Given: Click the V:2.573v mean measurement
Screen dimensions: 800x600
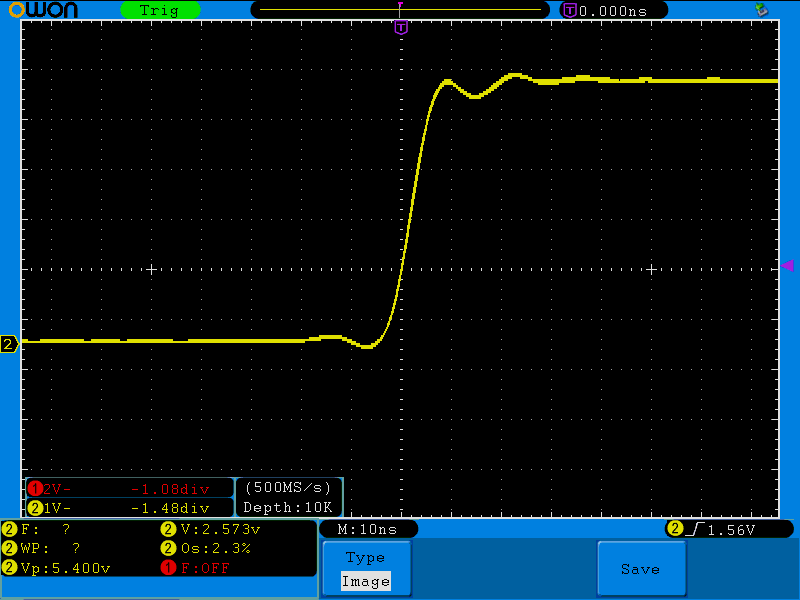Looking at the screenshot, I should click(211, 529).
